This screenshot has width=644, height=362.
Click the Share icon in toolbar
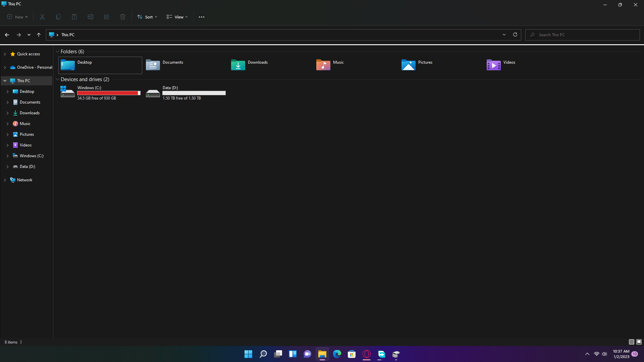coord(107,17)
